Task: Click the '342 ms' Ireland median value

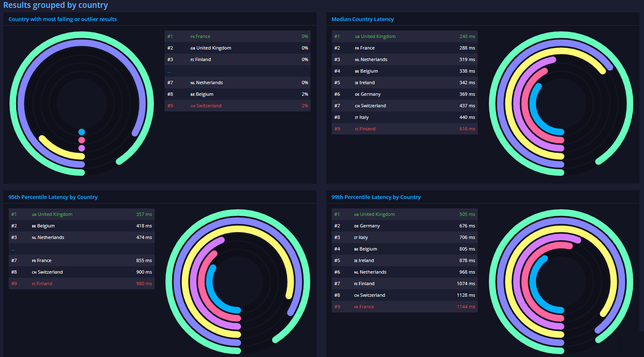Action: (x=467, y=83)
